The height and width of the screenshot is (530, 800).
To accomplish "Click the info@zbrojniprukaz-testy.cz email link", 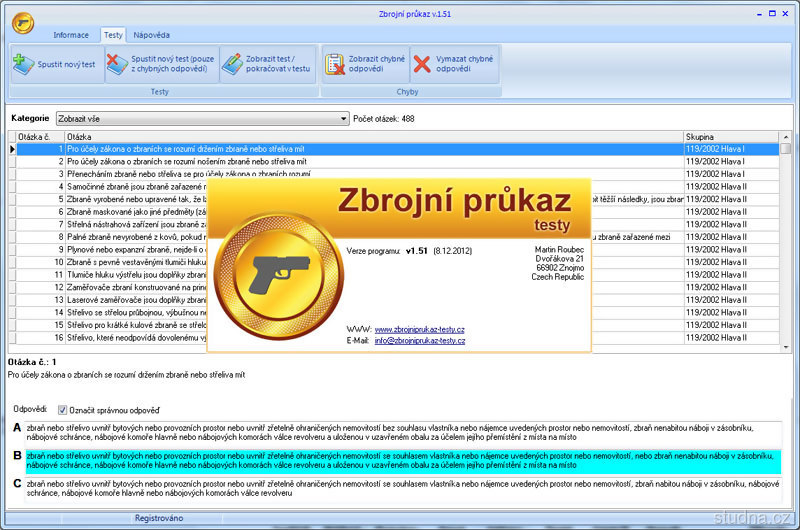I will click(419, 341).
